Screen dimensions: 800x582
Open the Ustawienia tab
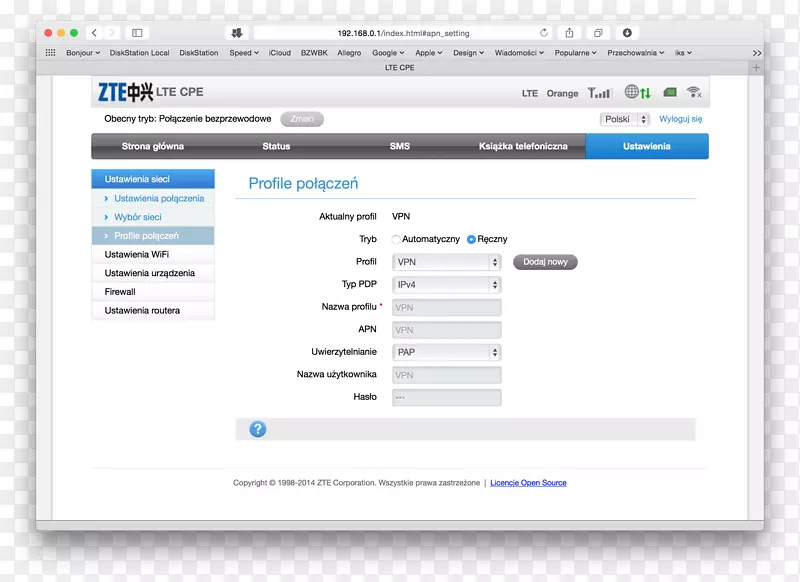tap(647, 146)
